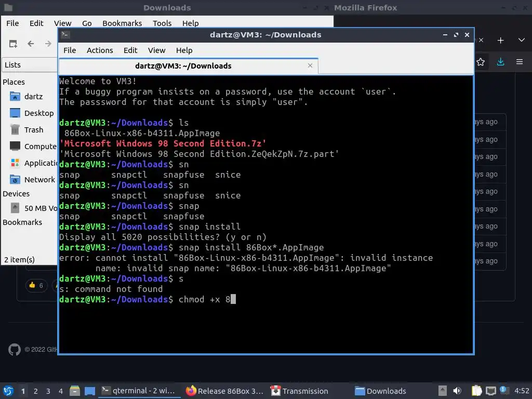Screen dimensions: 532x399
Task: Open the Lubuntu start menu icon
Action: pyautogui.click(x=8, y=391)
